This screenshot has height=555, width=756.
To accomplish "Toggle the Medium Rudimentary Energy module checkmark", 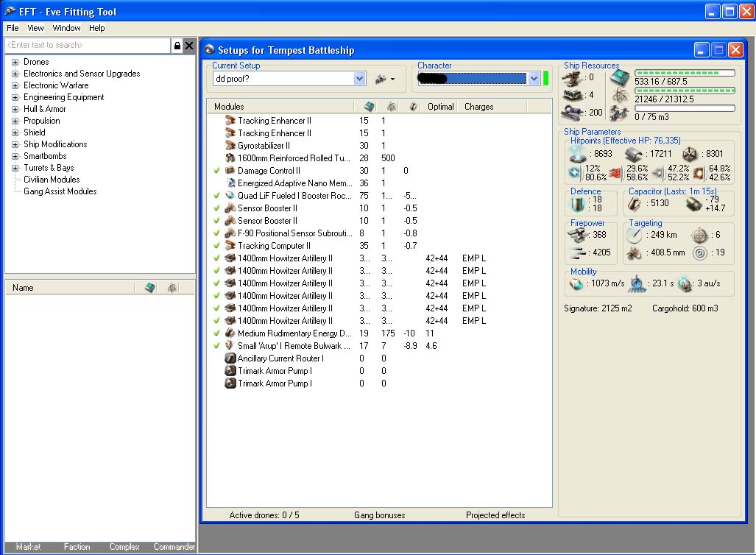I will (x=216, y=333).
